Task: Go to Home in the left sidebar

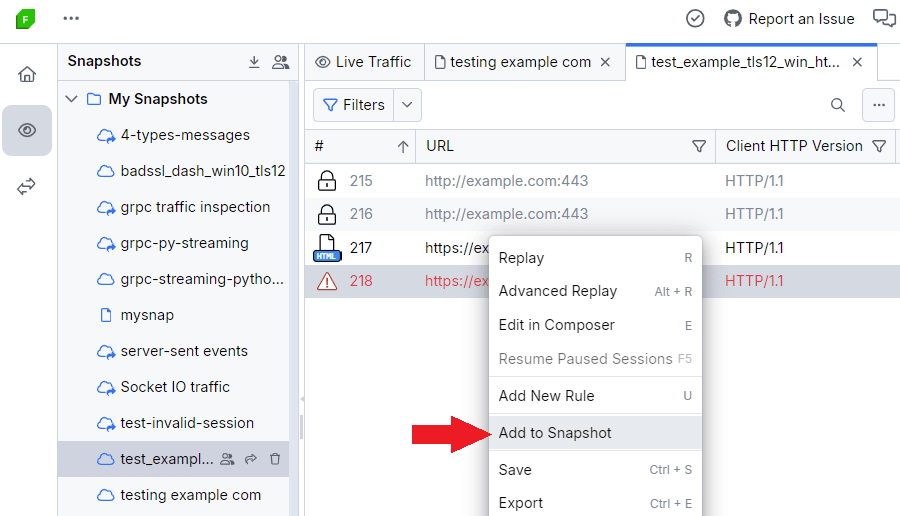Action: (27, 74)
